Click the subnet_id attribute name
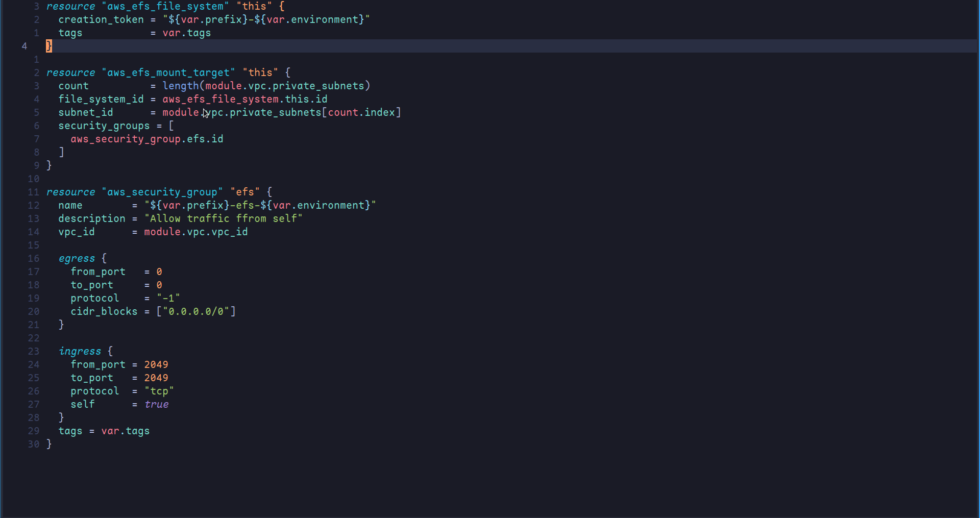This screenshot has height=518, width=980. click(86, 112)
